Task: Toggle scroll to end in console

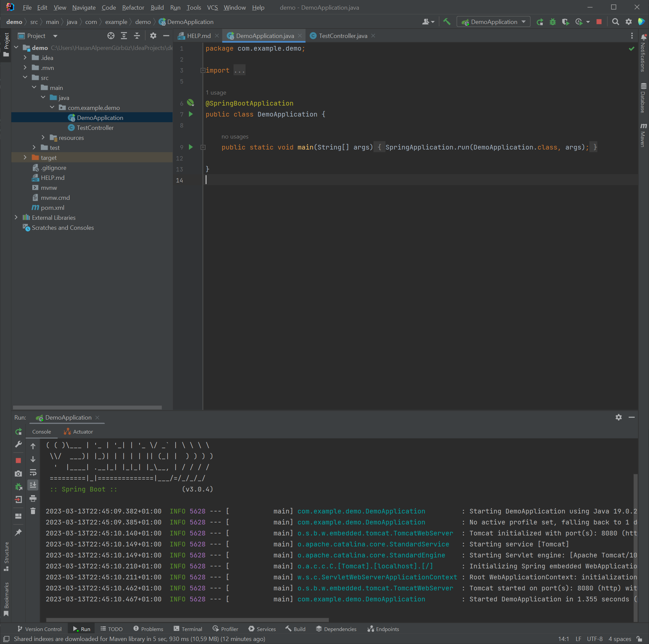Action: coord(33,485)
